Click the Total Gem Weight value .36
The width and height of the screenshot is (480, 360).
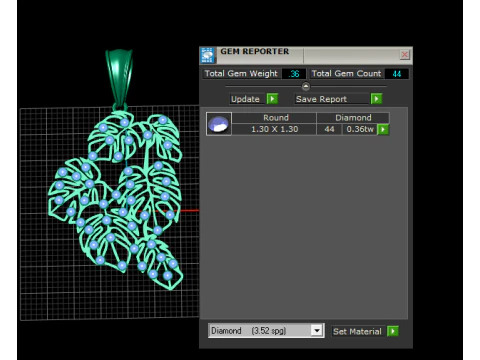[294, 74]
